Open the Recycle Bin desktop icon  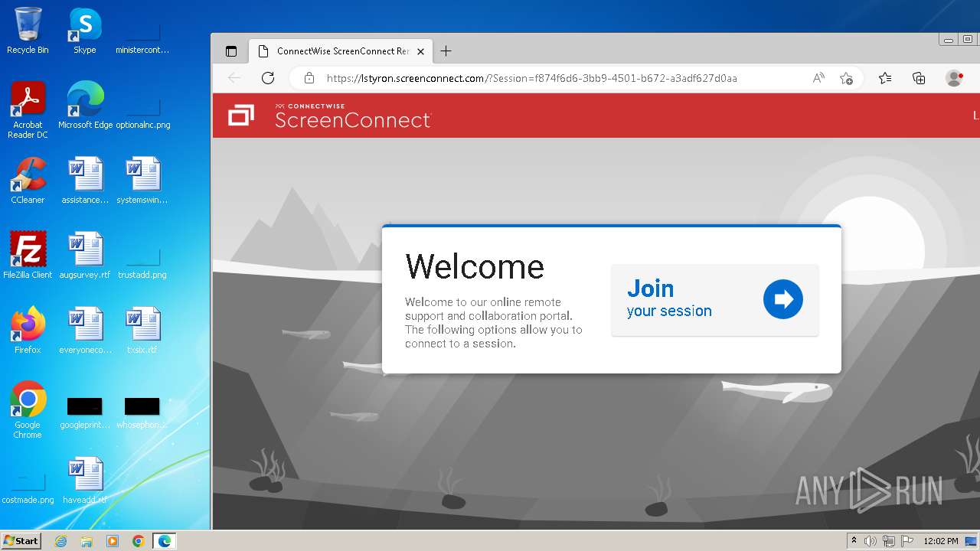(28, 31)
